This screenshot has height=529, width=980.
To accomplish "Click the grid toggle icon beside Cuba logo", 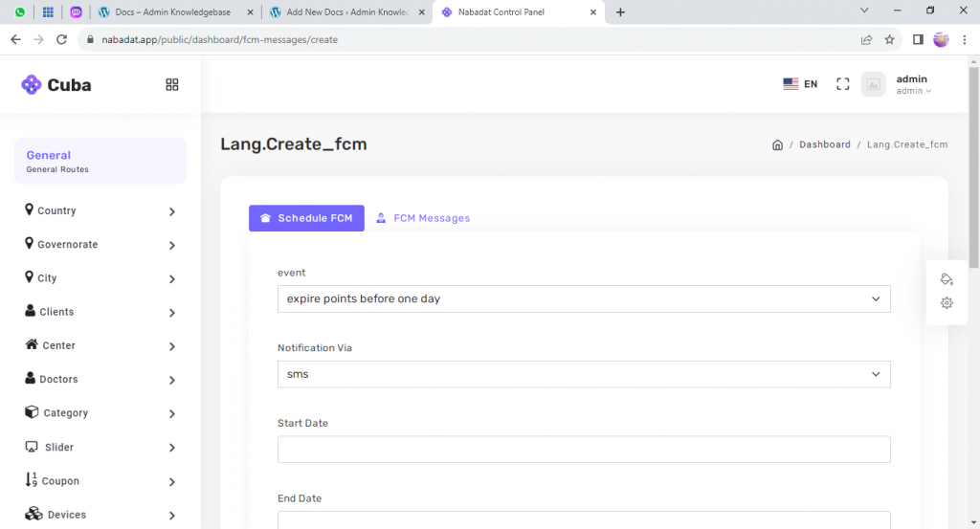I will 172,85.
